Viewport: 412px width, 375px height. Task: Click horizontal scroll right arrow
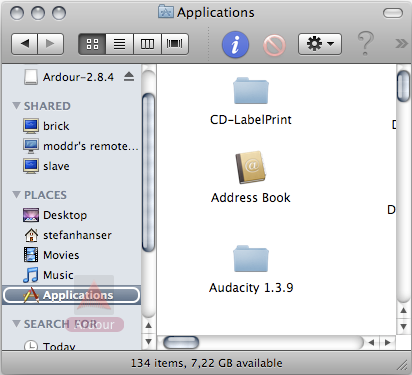click(x=387, y=342)
